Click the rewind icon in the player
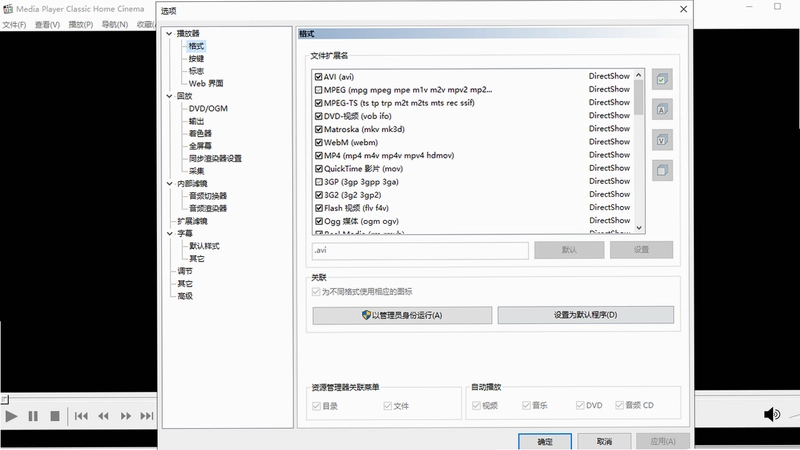 tap(103, 416)
